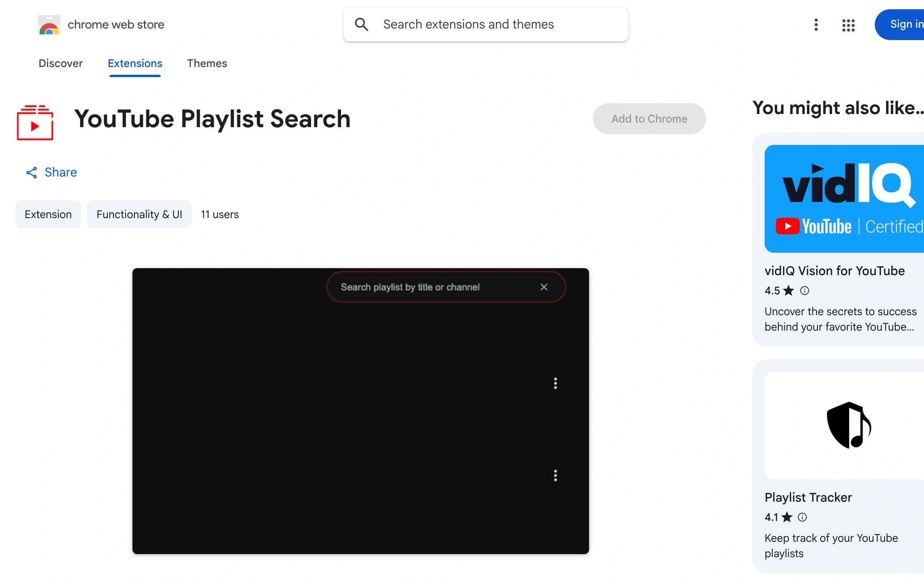The height and width of the screenshot is (578, 924).
Task: Click the YouTube Playlist Search title heading
Action: point(213,119)
